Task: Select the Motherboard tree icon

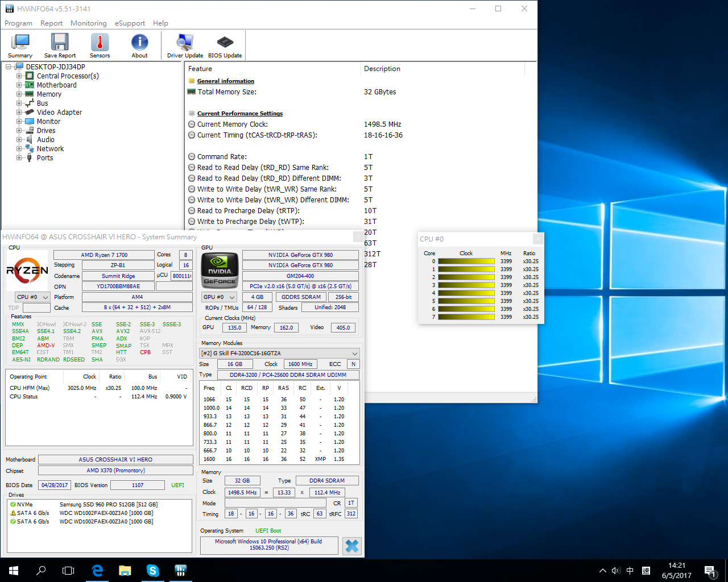Action: [x=30, y=85]
